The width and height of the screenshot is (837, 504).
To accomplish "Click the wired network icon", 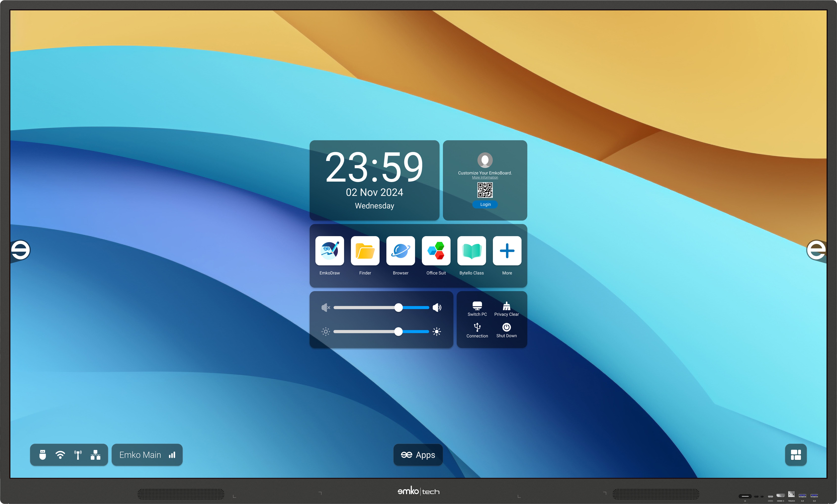I will pos(95,455).
